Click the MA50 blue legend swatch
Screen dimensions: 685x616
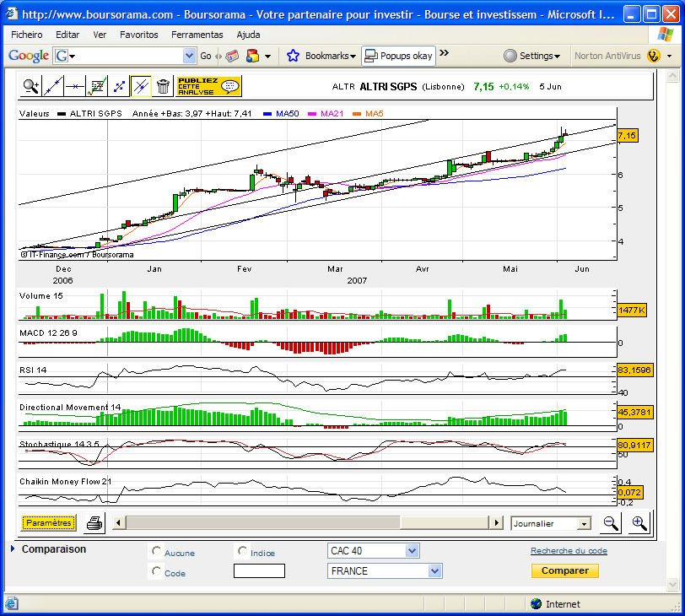pos(267,114)
